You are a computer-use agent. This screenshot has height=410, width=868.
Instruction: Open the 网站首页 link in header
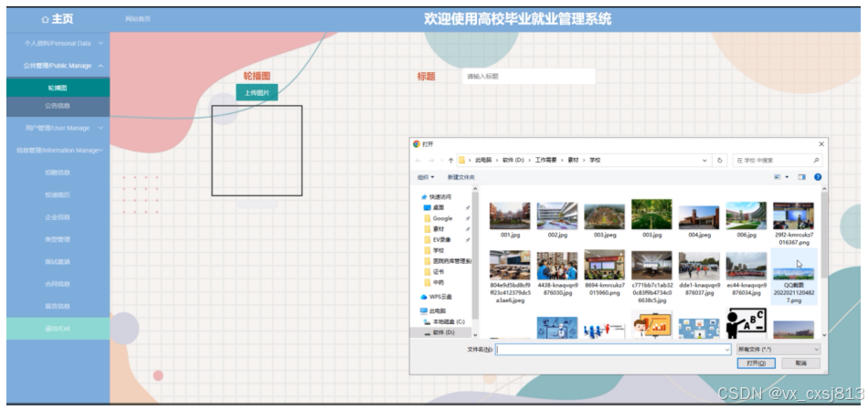(x=137, y=19)
